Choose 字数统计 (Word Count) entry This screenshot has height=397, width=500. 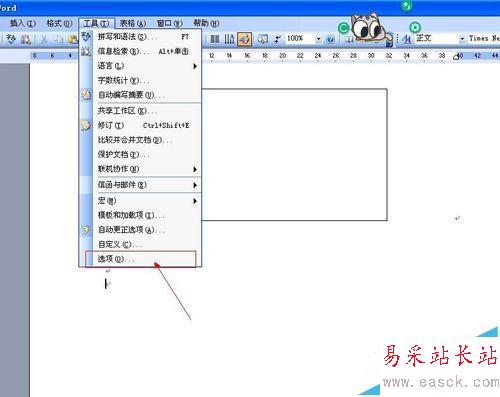pos(140,80)
